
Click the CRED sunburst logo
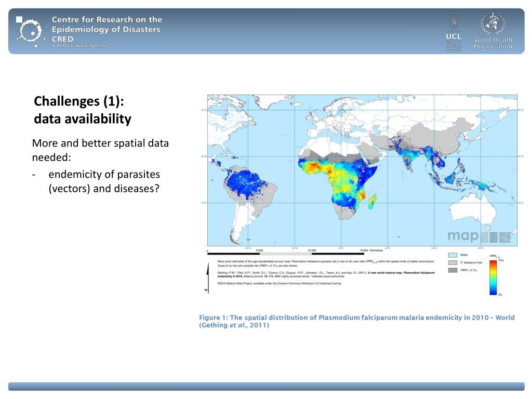tap(30, 31)
